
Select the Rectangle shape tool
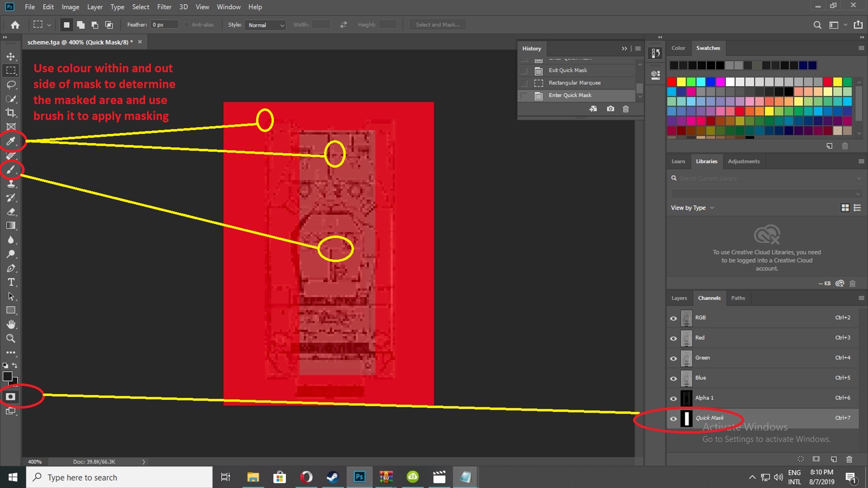pos(11,310)
